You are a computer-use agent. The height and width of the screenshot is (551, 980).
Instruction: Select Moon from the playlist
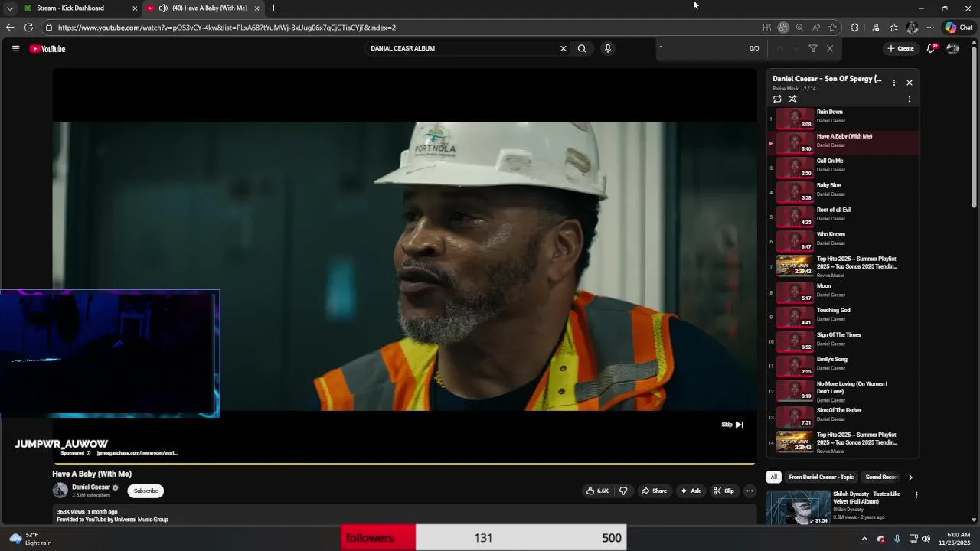pos(843,292)
